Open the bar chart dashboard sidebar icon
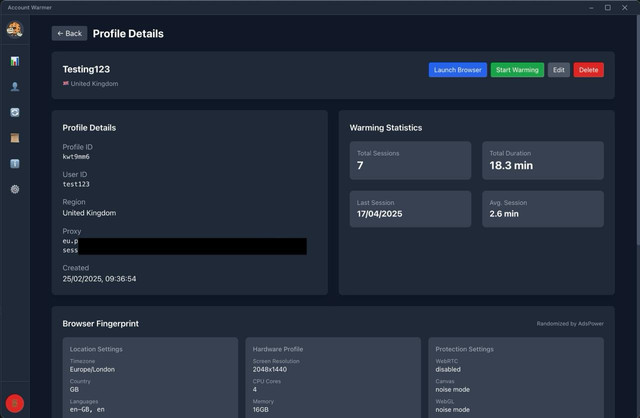This screenshot has width=640, height=418. click(15, 61)
